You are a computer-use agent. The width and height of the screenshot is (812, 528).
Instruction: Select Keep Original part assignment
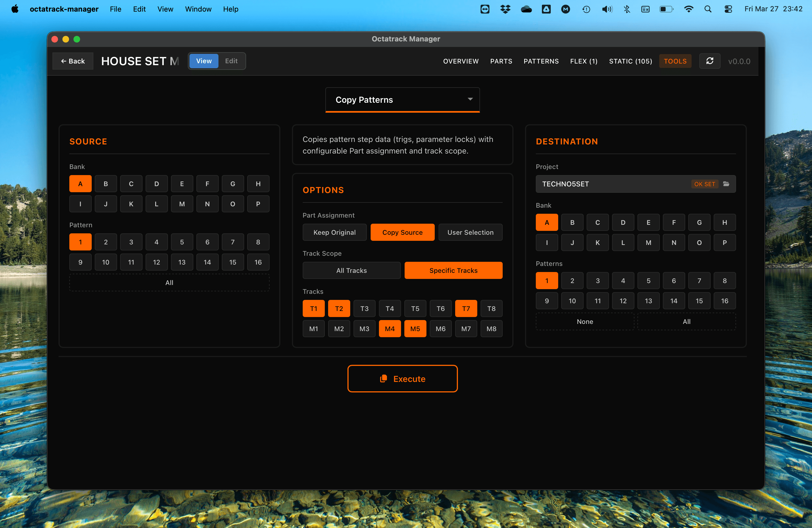coord(334,232)
